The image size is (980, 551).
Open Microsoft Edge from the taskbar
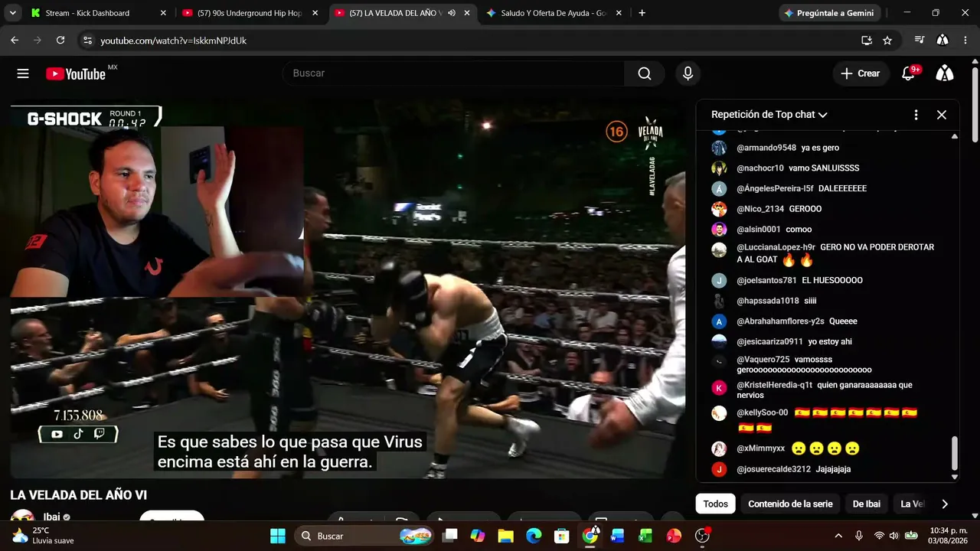tap(534, 536)
